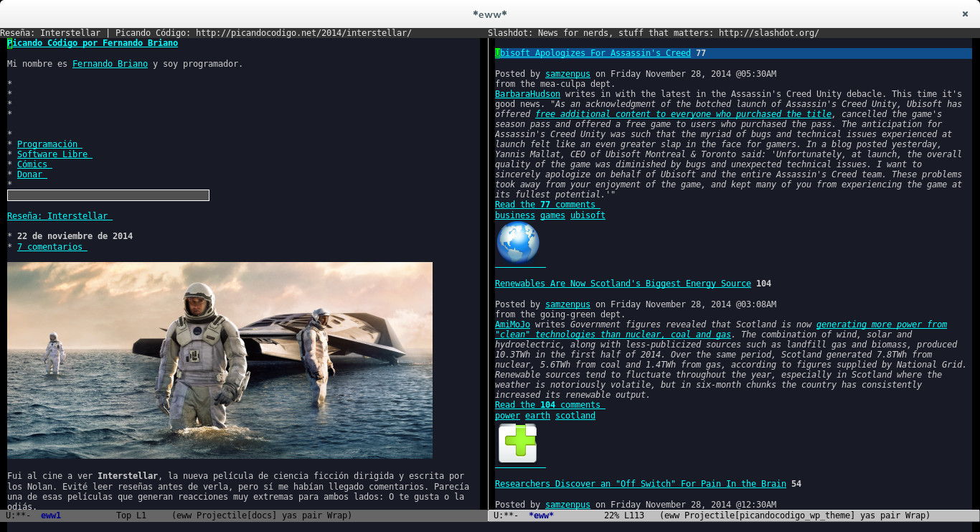The height and width of the screenshot is (532, 980).
Task: Open 'Renewables Are Now Scotland's Biggest Energy Source'
Action: pos(623,283)
